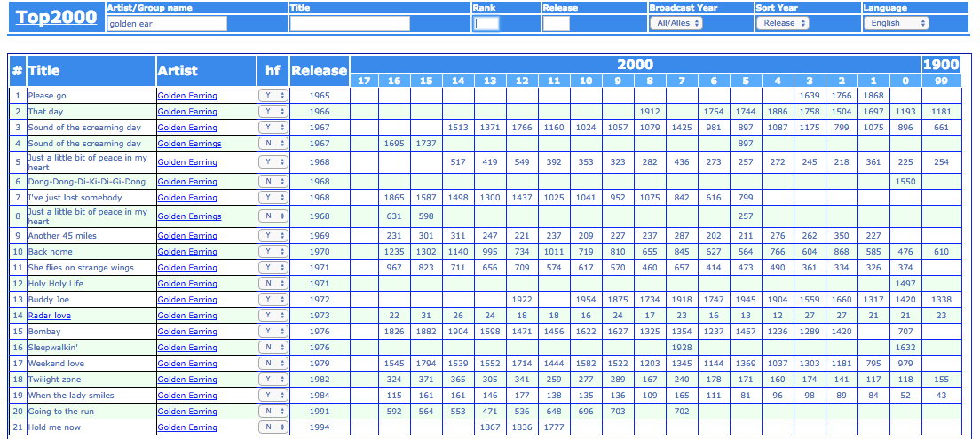Click the year 10 column header
The image size is (980, 439).
pos(586,81)
